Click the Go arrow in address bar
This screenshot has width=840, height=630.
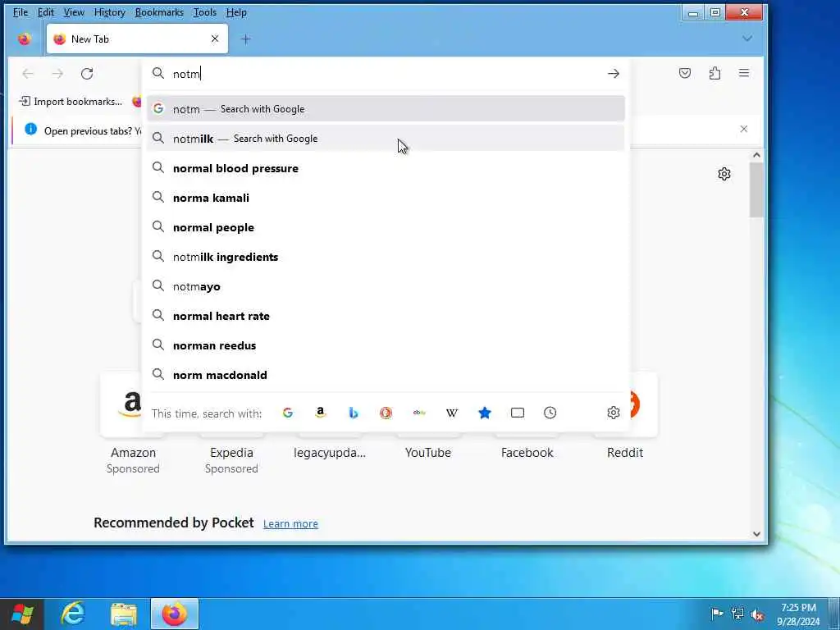614,73
